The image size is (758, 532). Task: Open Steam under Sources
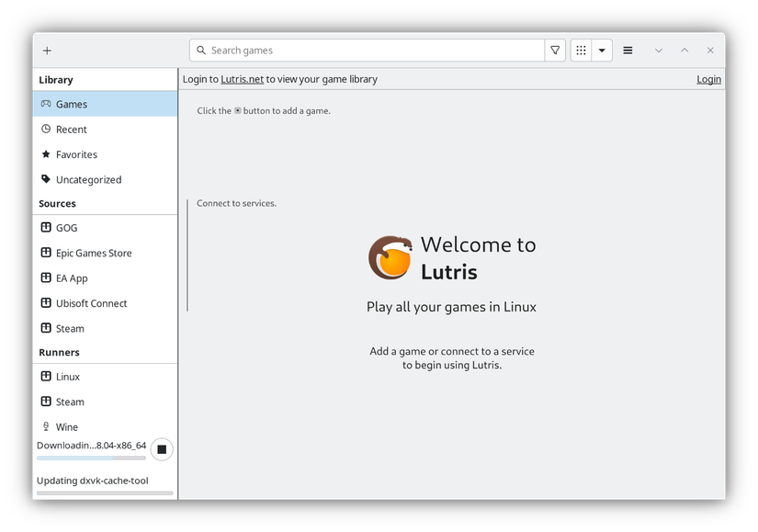(106, 328)
